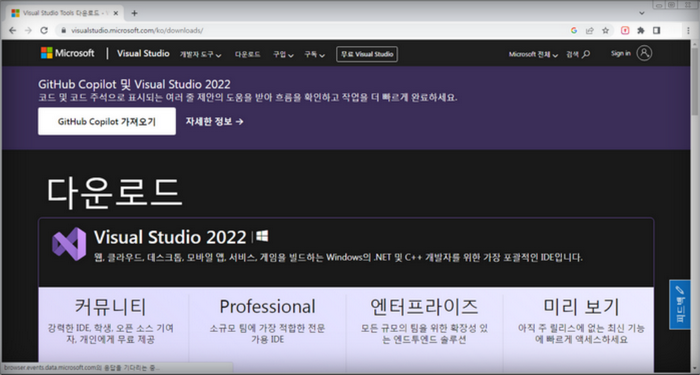Viewport: 700px width, 375px height.
Task: Select the 엔터프라이즈 edition heading
Action: [424, 307]
